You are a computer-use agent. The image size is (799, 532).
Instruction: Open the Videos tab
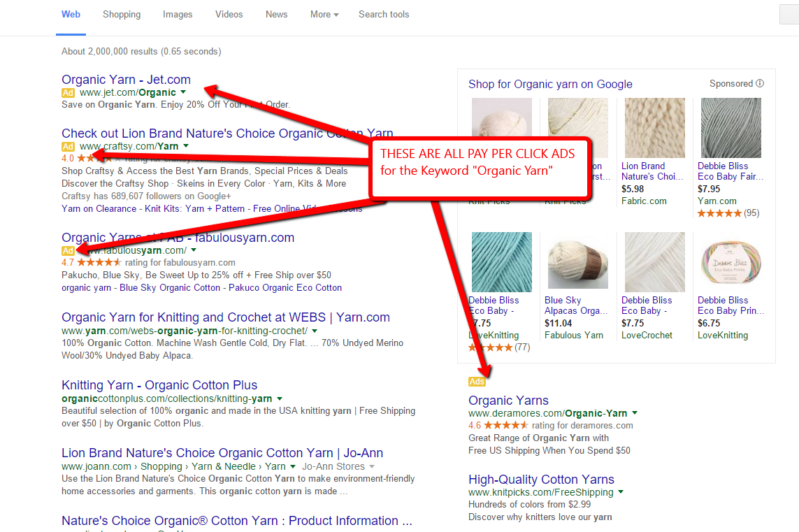coord(229,15)
